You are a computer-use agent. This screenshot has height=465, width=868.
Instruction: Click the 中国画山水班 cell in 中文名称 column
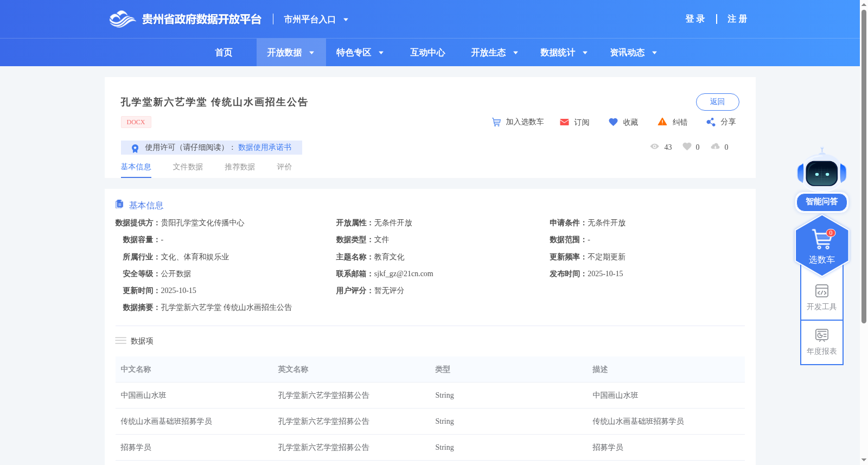[x=143, y=396]
